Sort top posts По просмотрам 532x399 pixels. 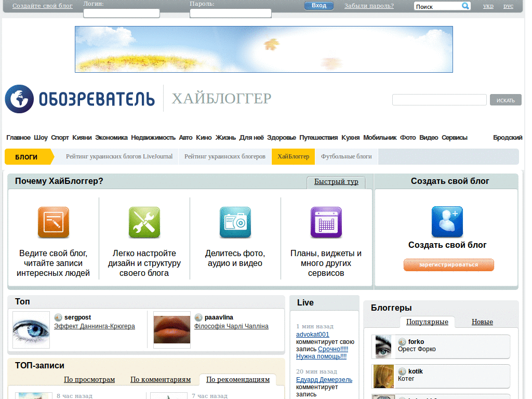(89, 379)
